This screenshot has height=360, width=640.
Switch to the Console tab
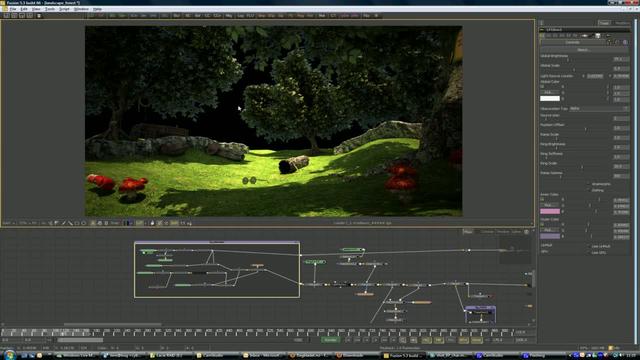487,232
